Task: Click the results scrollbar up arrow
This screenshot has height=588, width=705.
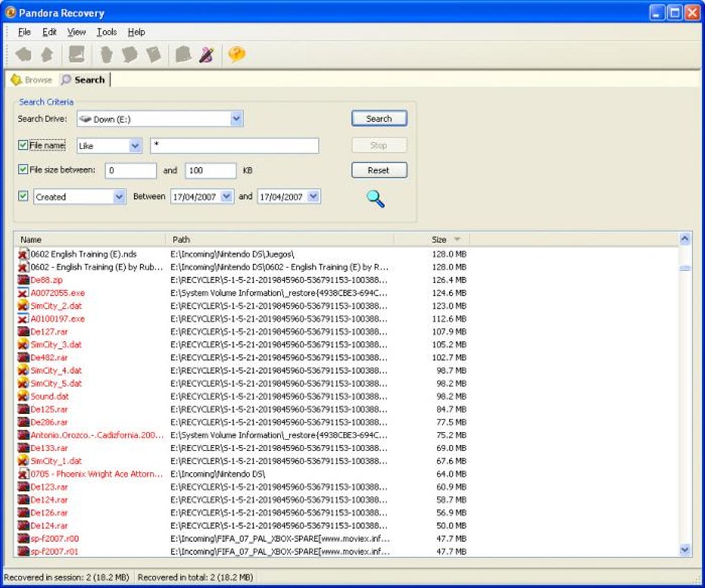Action: click(x=685, y=238)
